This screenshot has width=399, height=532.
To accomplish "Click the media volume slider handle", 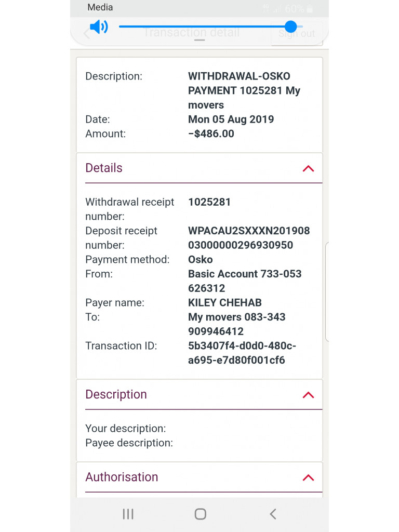I will coord(291,26).
